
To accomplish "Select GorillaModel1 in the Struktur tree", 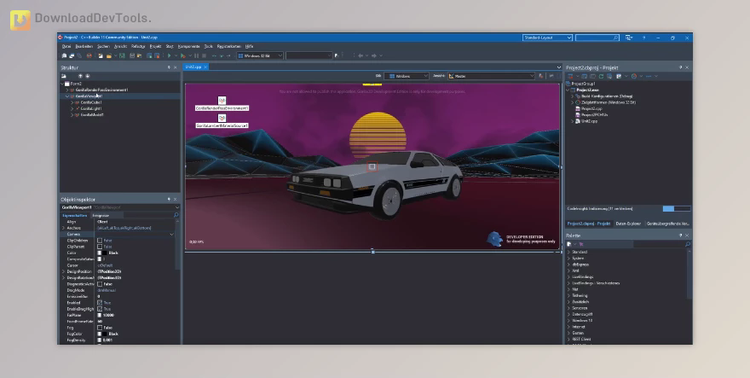I will click(92, 115).
